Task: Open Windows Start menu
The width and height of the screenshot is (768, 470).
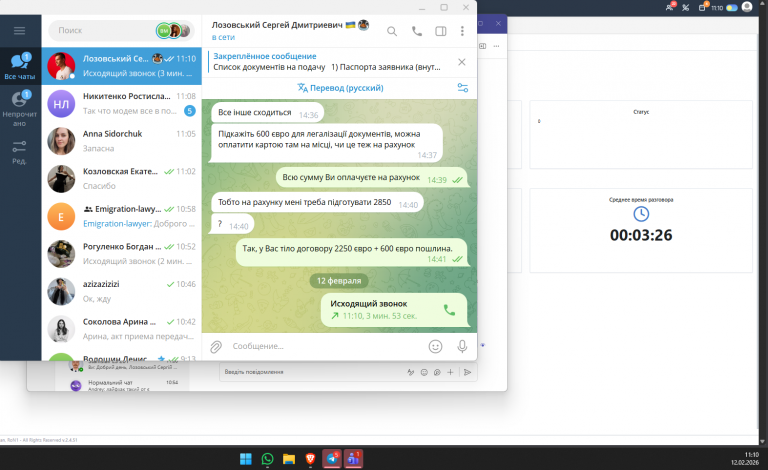Action: click(x=246, y=459)
